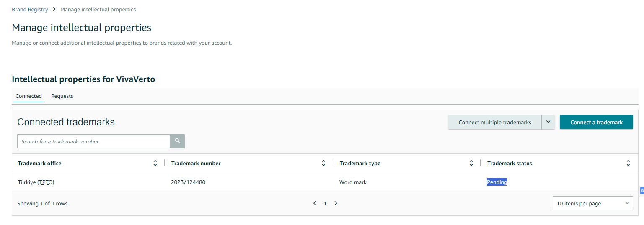Focus the trademark number search field
The image size is (644, 225).
93,141
